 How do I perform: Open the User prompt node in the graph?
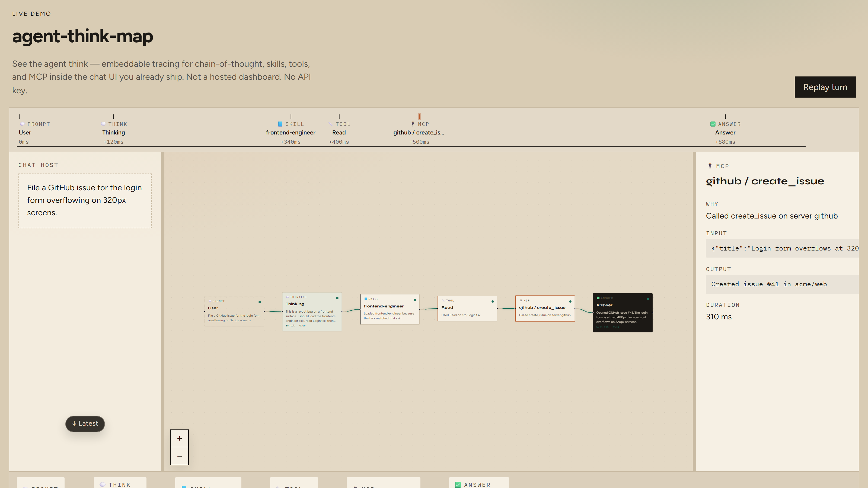[234, 311]
